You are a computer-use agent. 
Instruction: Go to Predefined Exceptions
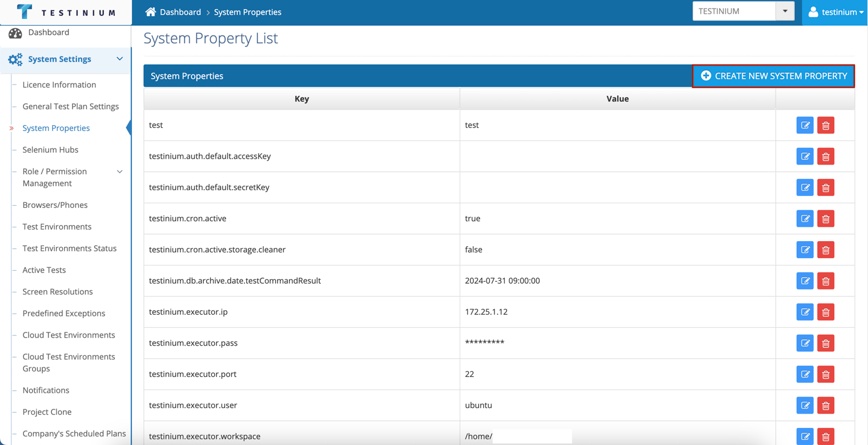(x=64, y=314)
